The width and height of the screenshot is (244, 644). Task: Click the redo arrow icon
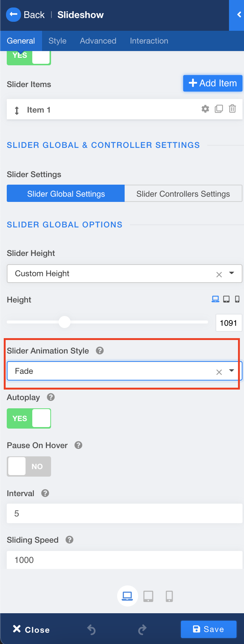tap(142, 629)
